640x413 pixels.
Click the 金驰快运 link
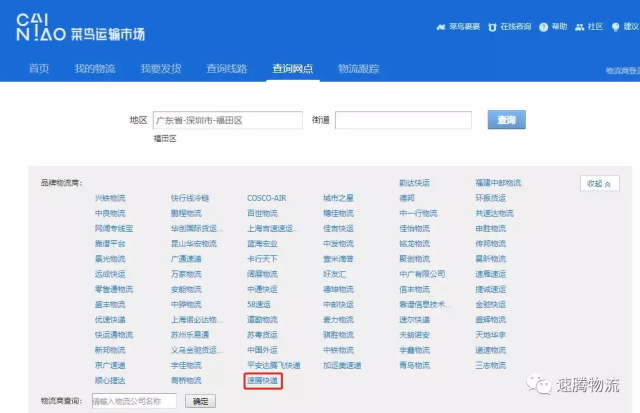coord(490,304)
